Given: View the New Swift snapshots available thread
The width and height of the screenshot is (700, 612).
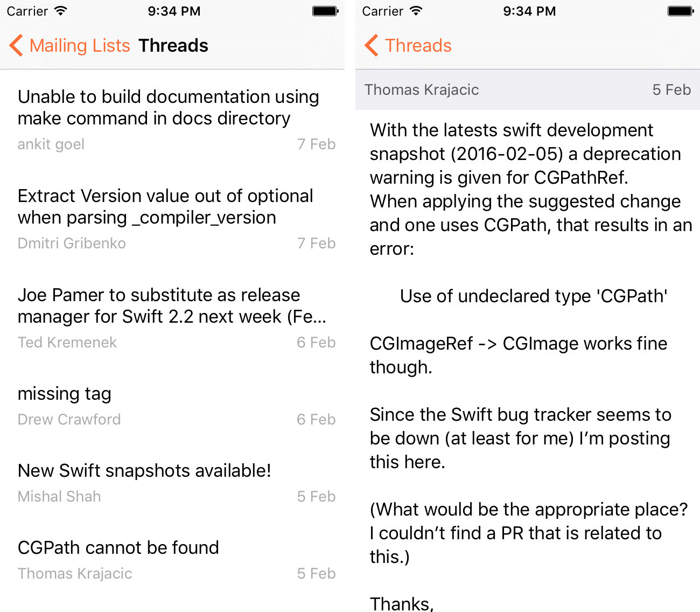Looking at the screenshot, I should point(144,471).
